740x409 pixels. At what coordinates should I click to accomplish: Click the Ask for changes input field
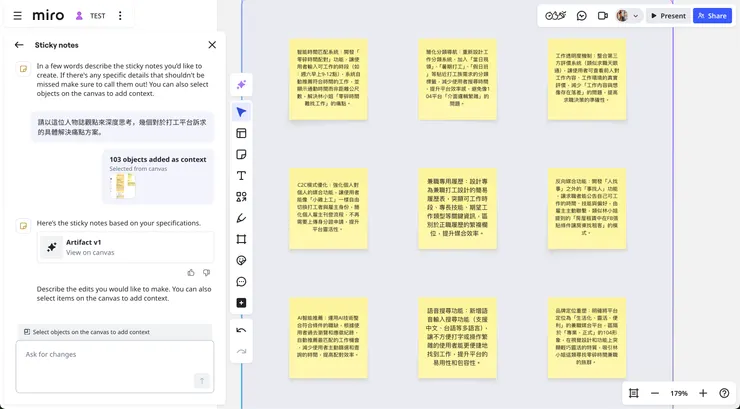[x=115, y=367]
